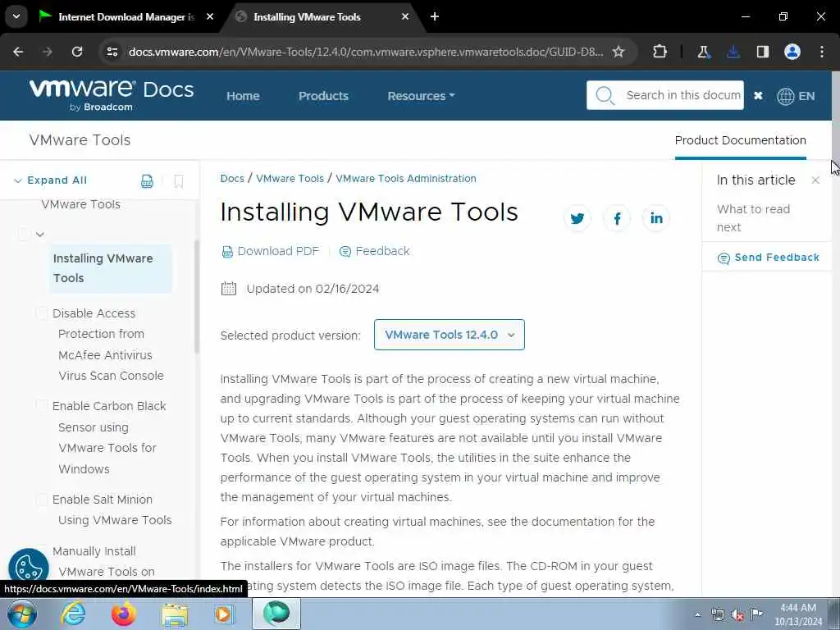Open Manually Install VMware Tools topic

104,561
